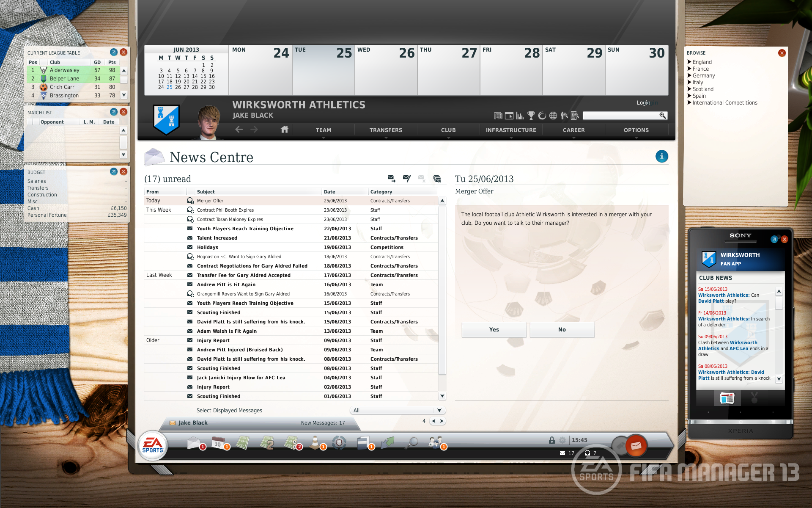This screenshot has width=812, height=508.
Task: Open the trophy competitions icon in the header
Action: click(531, 115)
